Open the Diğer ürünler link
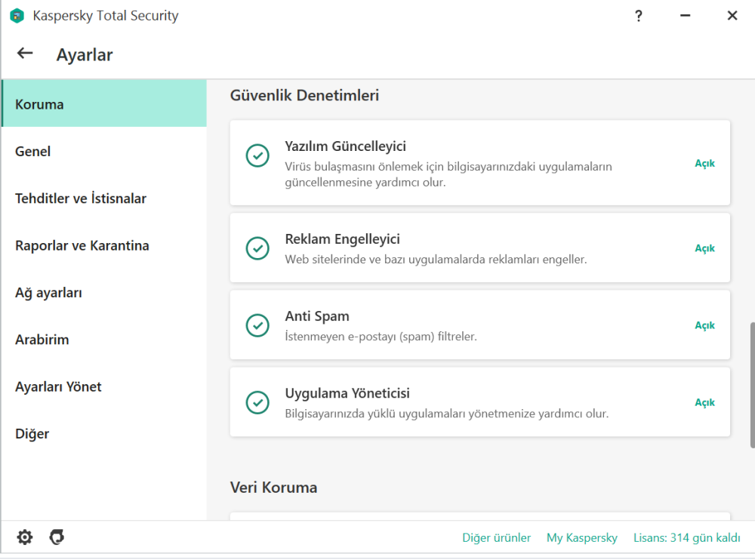The image size is (755, 560). (497, 537)
